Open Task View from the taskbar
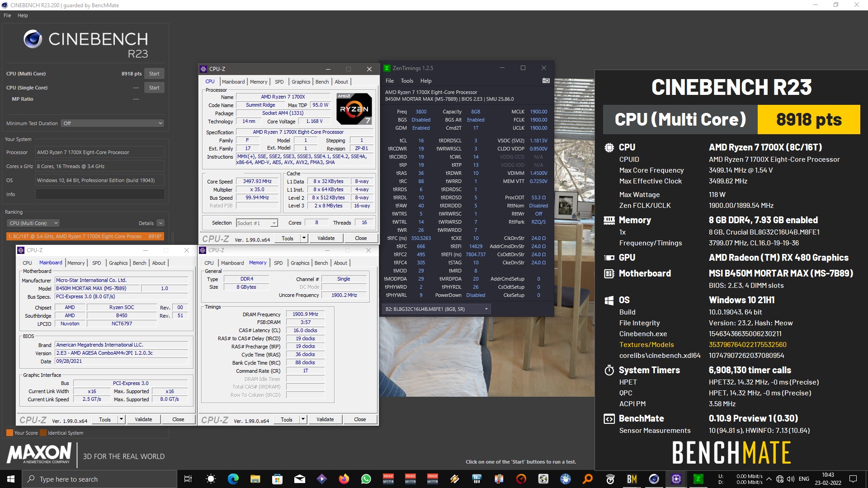 [188, 479]
